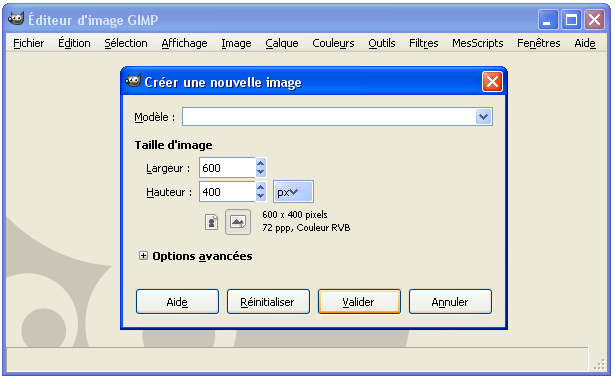Screen dimensions: 615x378
Task: Click the Aide button in dialog
Action: 177,302
